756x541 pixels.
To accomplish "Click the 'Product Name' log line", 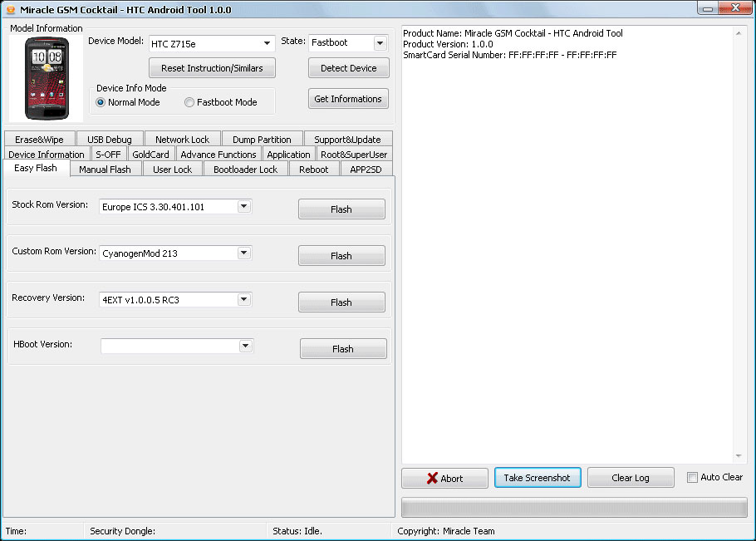I will pos(513,33).
